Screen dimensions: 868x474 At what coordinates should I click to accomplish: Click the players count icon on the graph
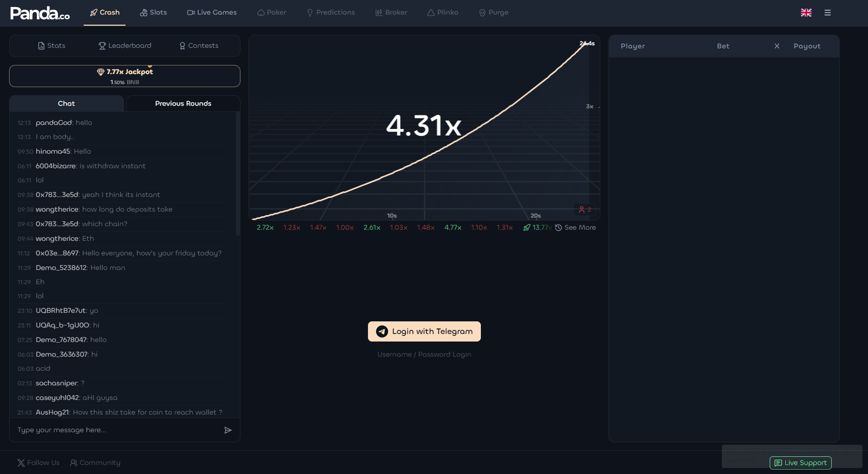[x=585, y=210]
